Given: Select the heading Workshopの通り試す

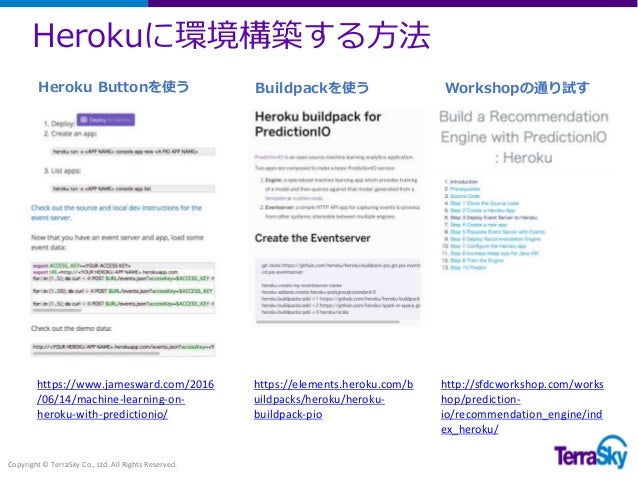Looking at the screenshot, I should pos(517,87).
